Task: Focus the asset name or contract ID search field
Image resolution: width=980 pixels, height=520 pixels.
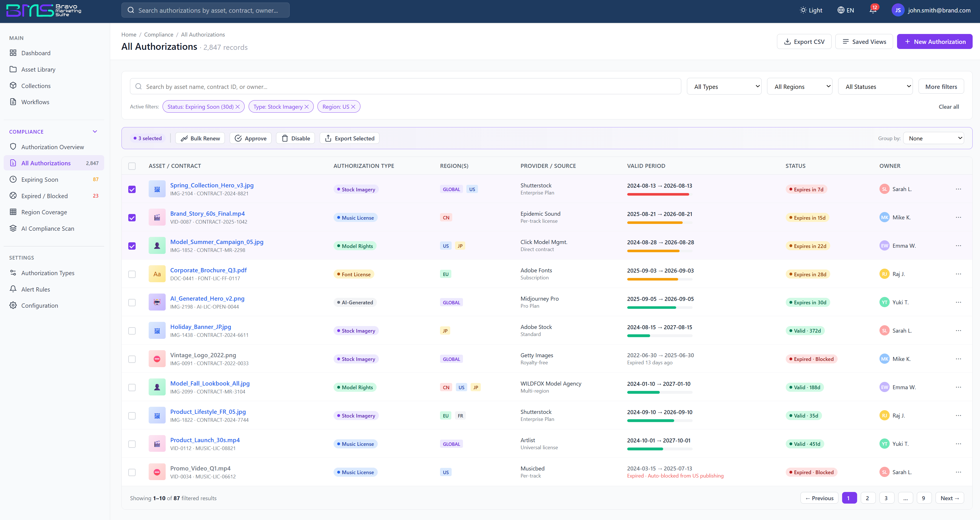Action: pyautogui.click(x=405, y=86)
